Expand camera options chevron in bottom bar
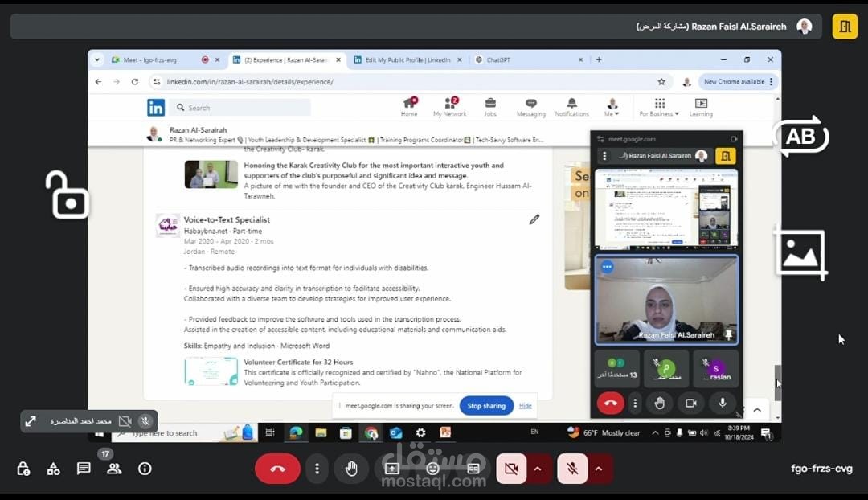The height and width of the screenshot is (500, 868). click(538, 469)
